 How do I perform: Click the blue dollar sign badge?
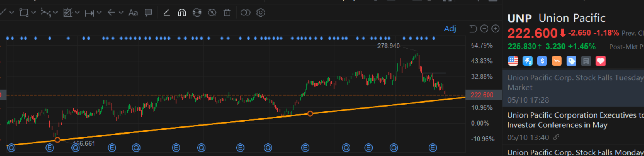pyautogui.click(x=542, y=61)
